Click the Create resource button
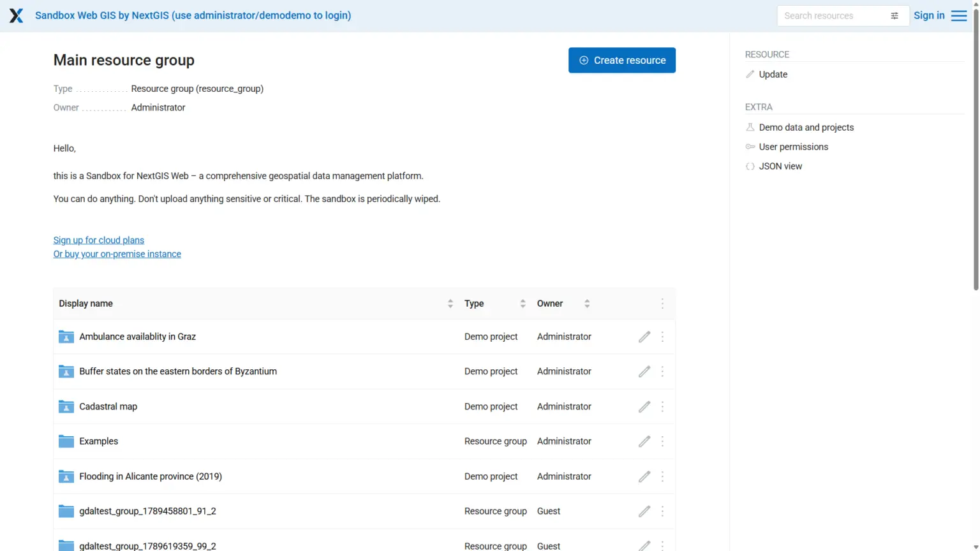The width and height of the screenshot is (980, 551). 622,60
